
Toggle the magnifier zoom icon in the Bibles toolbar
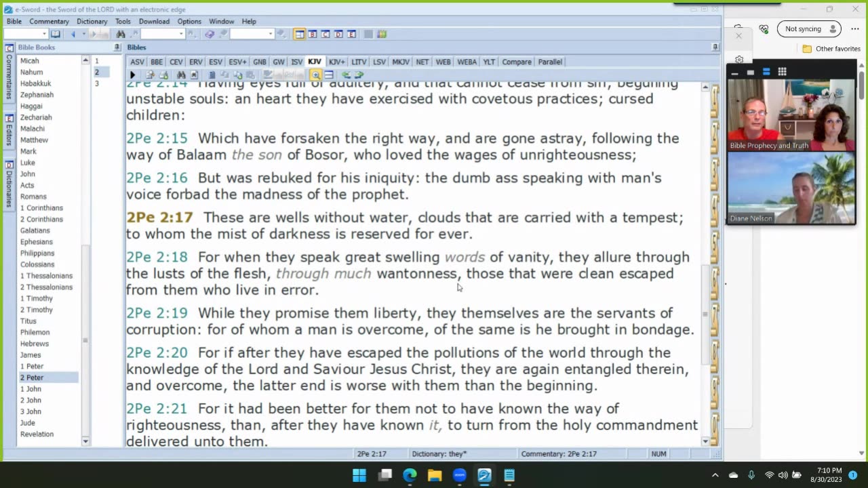click(x=316, y=75)
